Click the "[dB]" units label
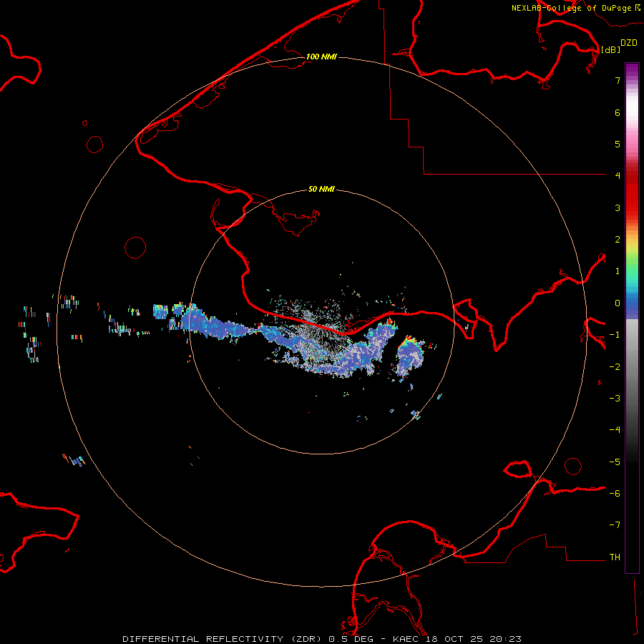Image resolution: width=644 pixels, height=644 pixels. pyautogui.click(x=611, y=49)
